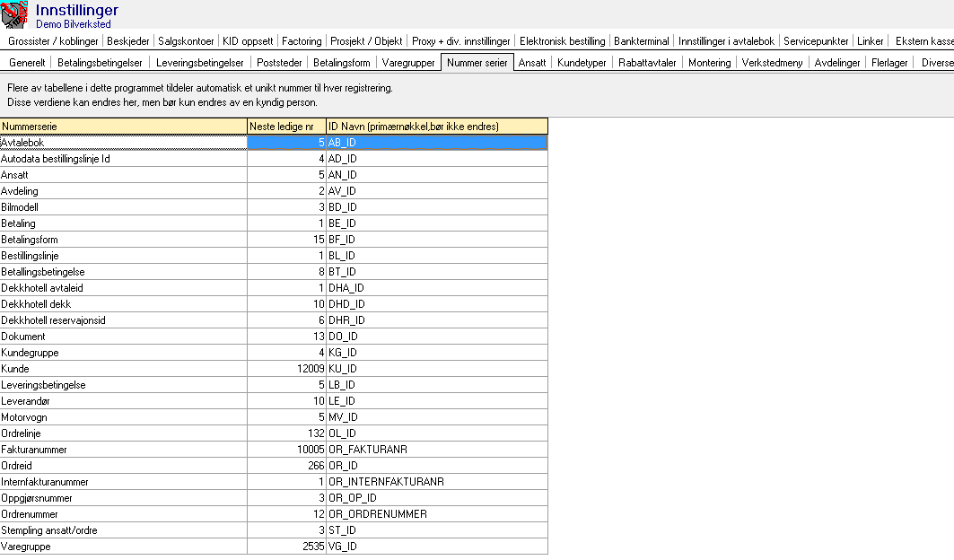Screen dimensions: 954x560
Task: Open the Salgskontoer tab
Action: (x=186, y=41)
